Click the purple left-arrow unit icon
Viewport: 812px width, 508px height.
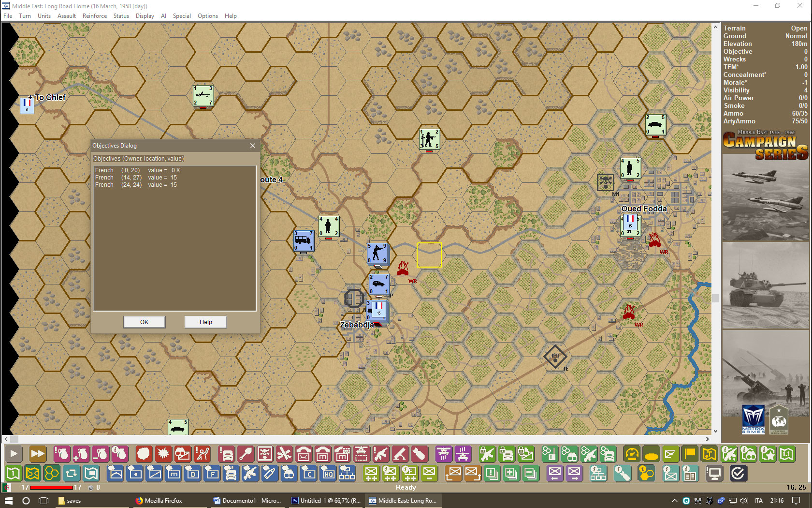point(555,473)
